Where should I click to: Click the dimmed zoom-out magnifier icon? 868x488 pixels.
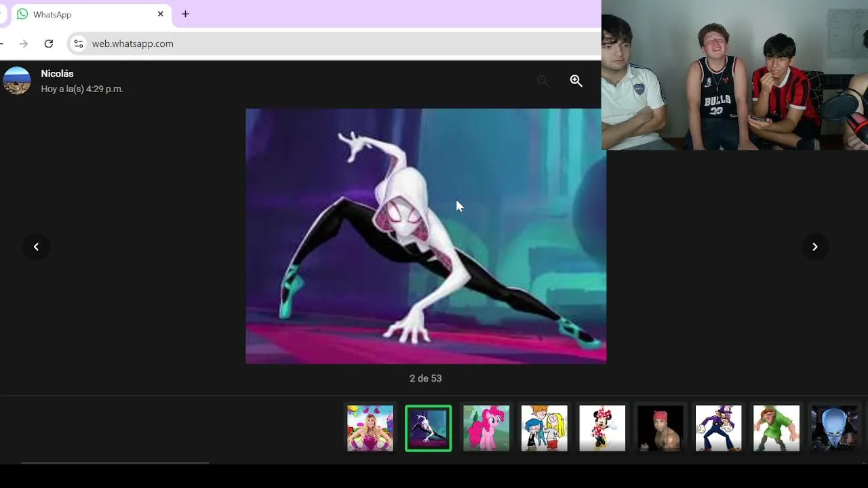(x=542, y=81)
